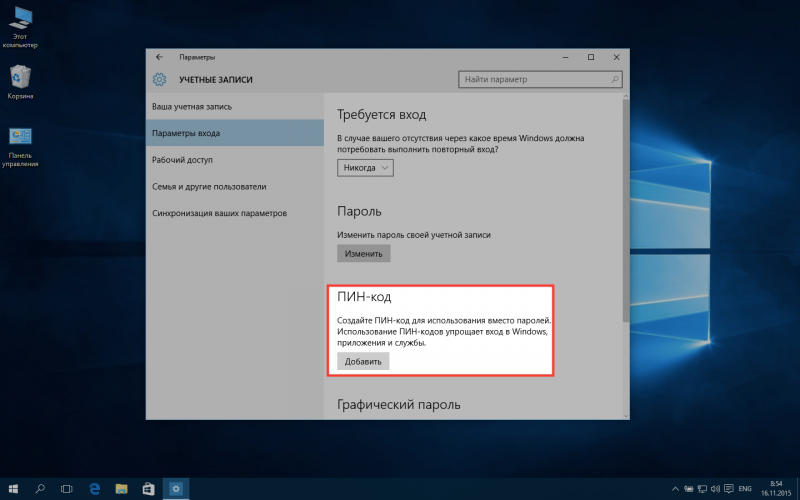Open Этот компьютер desktop icon

pos(20,22)
